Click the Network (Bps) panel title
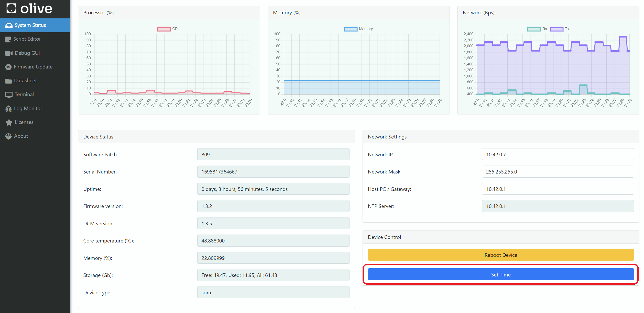The image size is (644, 313). (x=478, y=13)
